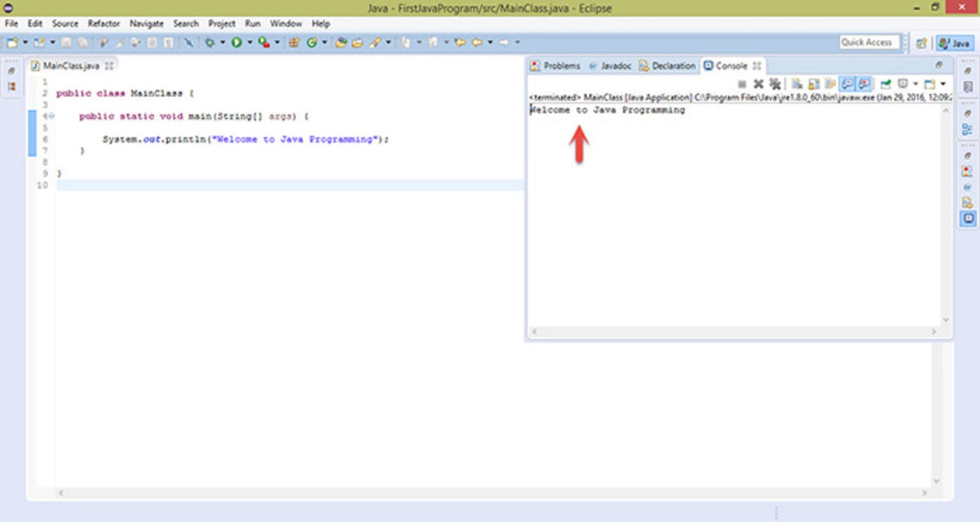Switch to the Javadoc tab
980x522 pixels.
click(x=610, y=66)
